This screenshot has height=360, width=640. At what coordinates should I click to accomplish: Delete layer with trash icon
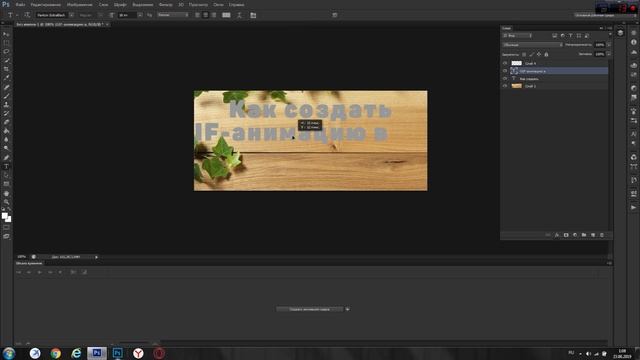602,235
